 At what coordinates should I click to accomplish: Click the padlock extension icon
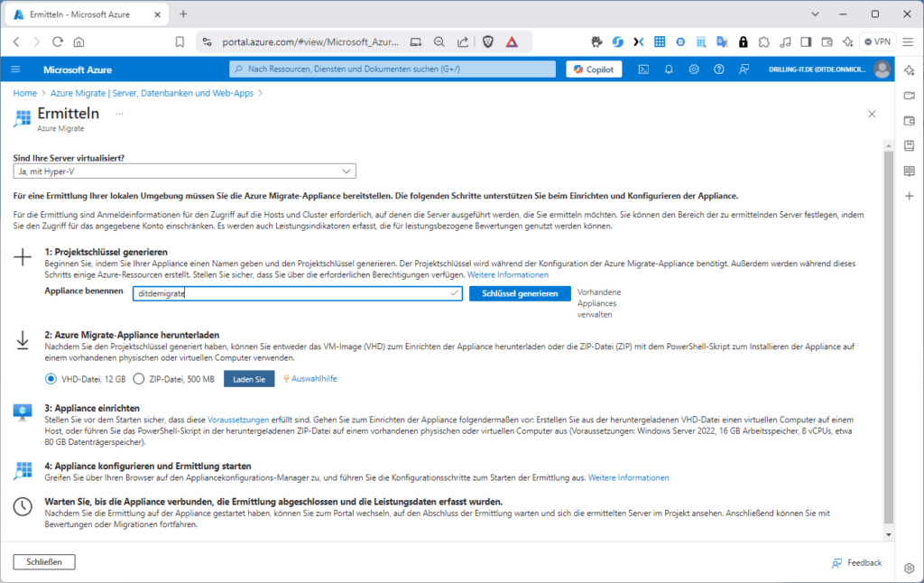point(744,42)
